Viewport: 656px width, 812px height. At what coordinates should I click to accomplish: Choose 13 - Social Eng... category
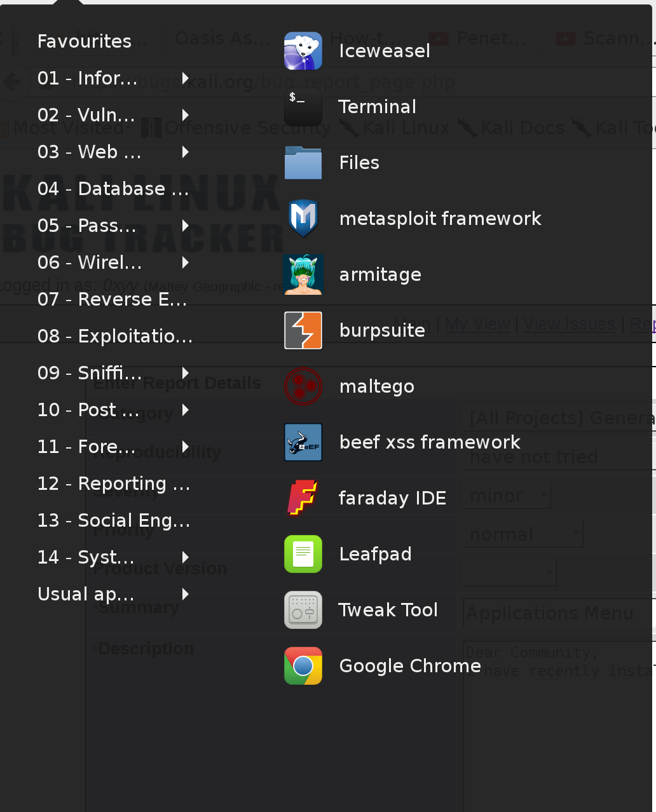click(x=113, y=520)
